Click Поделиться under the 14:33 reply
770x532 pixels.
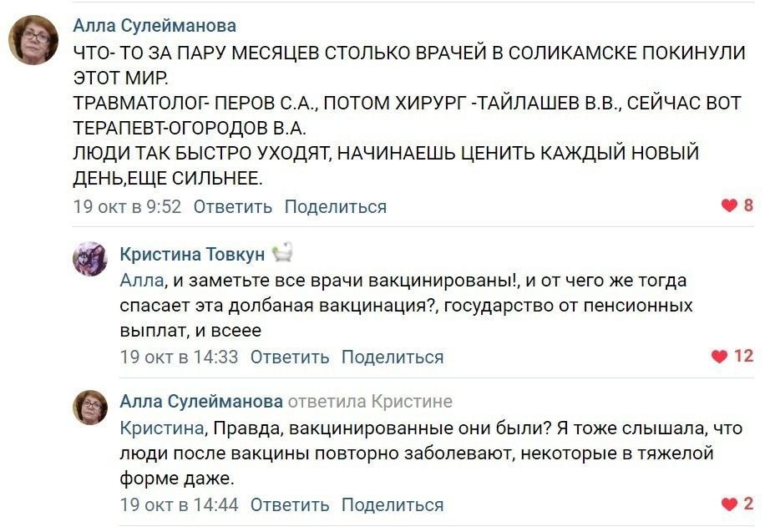pos(393,357)
